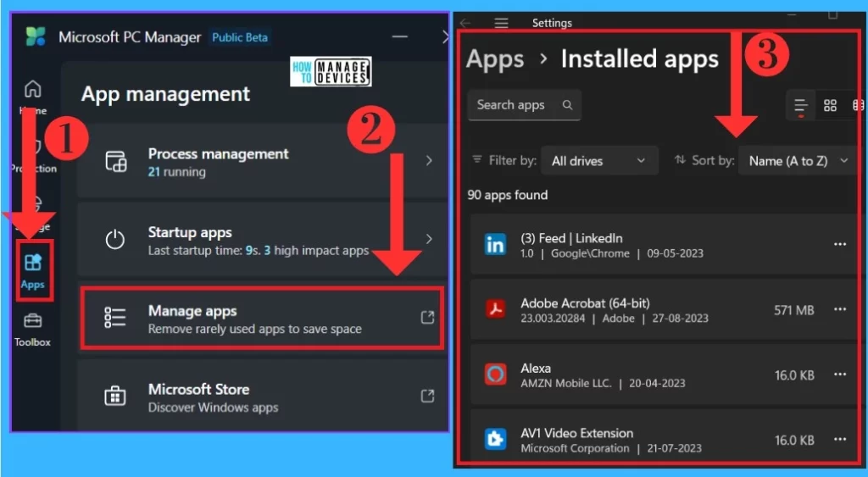Open the Filter by All drives dropdown

599,161
